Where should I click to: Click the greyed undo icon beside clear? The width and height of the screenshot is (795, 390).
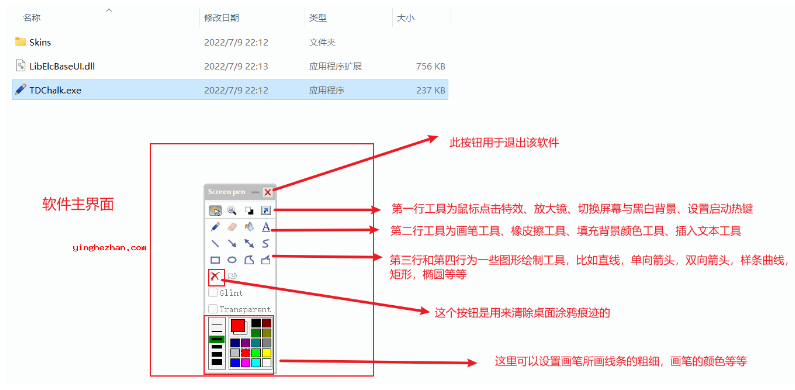pos(232,275)
